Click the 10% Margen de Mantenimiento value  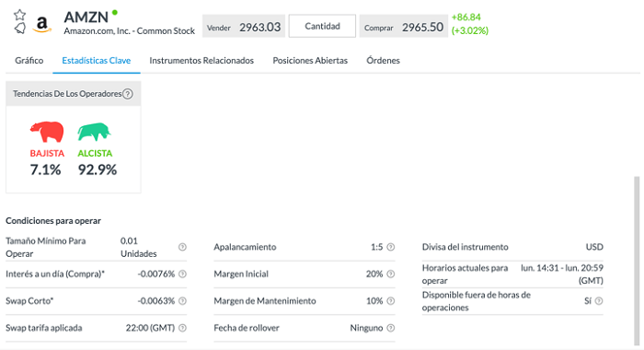click(374, 301)
